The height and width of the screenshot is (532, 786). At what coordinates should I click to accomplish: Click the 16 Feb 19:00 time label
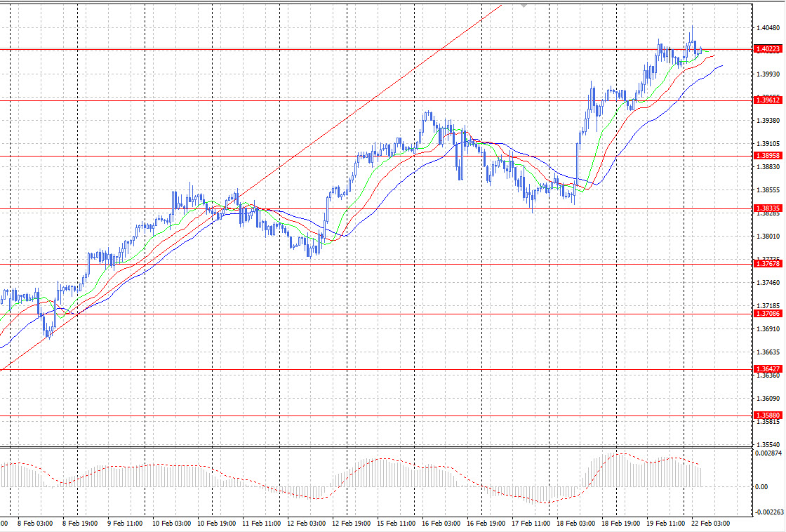486,524
